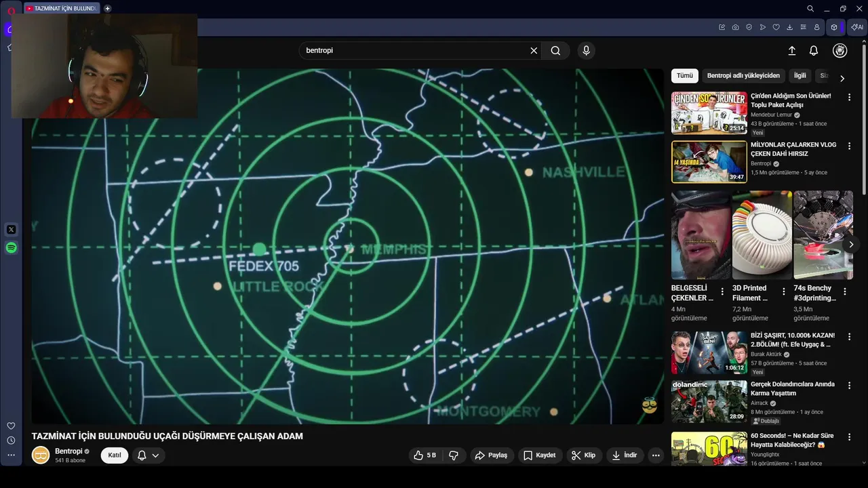Open the BİZİ ŞAŞIRT 10.000₺ KAZAN thumbnail

tap(709, 352)
